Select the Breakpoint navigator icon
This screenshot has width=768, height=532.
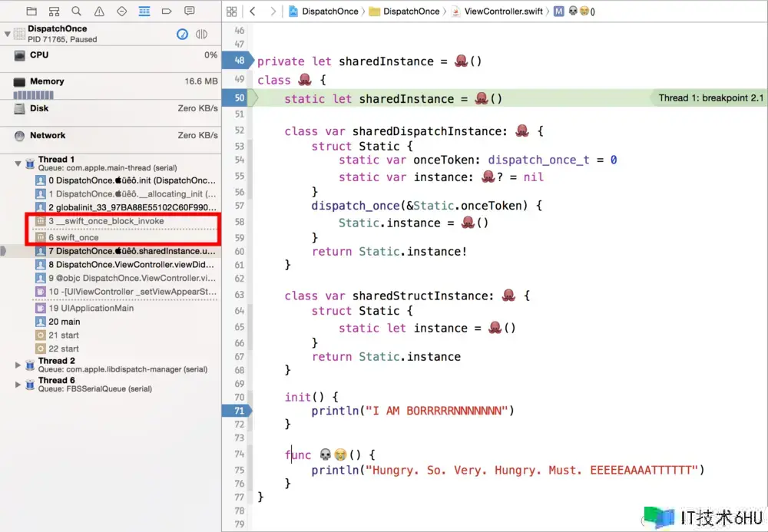pos(167,12)
